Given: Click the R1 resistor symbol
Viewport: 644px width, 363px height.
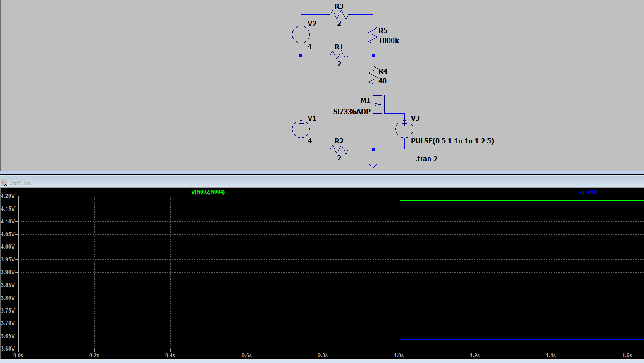Looking at the screenshot, I should click(339, 55).
